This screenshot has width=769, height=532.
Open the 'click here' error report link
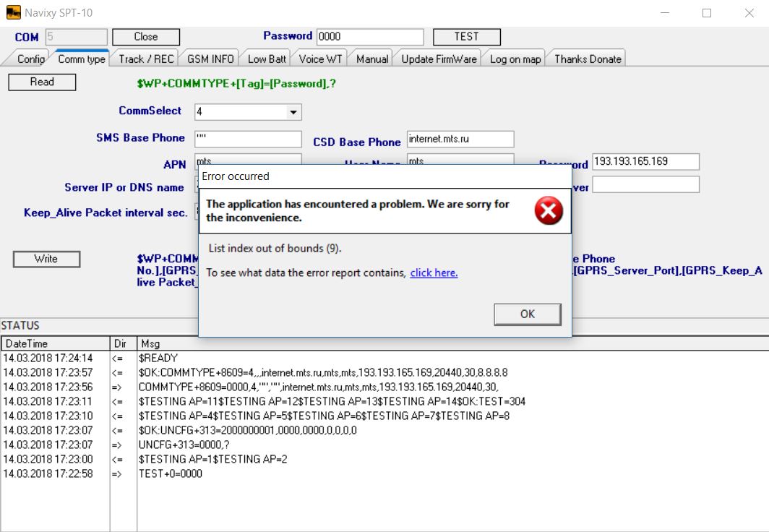tap(434, 273)
